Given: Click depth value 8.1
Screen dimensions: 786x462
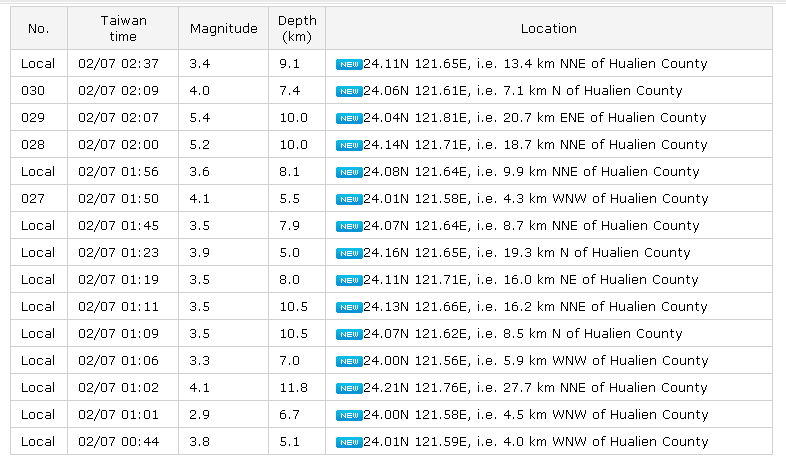Looking at the screenshot, I should [289, 172].
